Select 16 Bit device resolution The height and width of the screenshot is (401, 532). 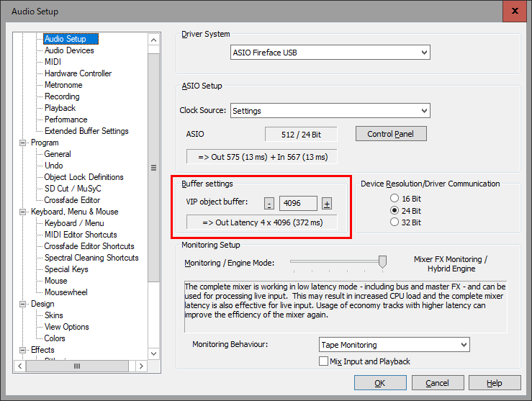pos(394,199)
